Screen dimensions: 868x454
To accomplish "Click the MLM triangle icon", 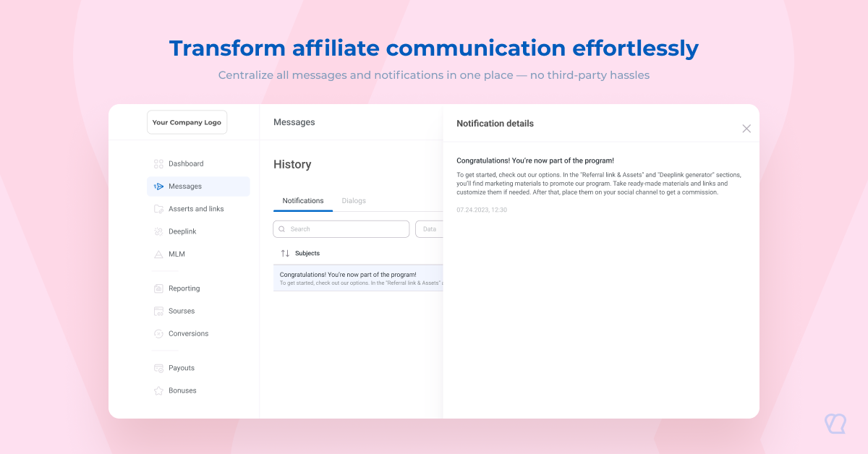I will tap(158, 254).
